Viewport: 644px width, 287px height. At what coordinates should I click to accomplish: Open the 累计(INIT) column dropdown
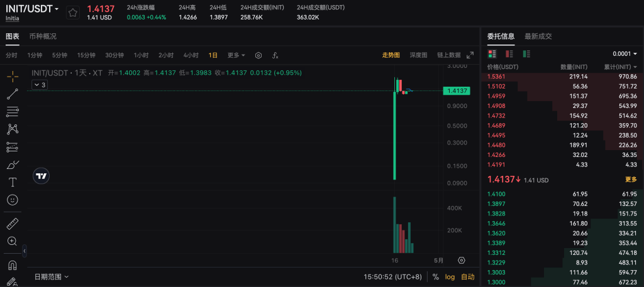click(x=620, y=67)
